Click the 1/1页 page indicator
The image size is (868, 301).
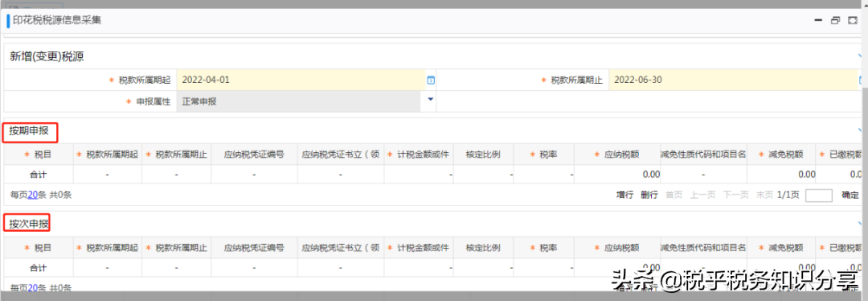click(x=788, y=195)
